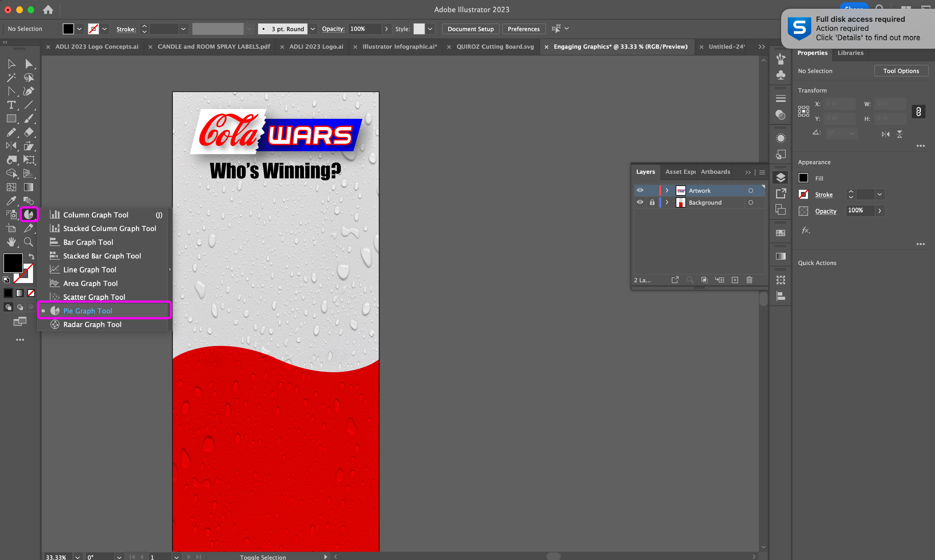Unlock the Background layer lock
The image size is (935, 560).
point(652,202)
